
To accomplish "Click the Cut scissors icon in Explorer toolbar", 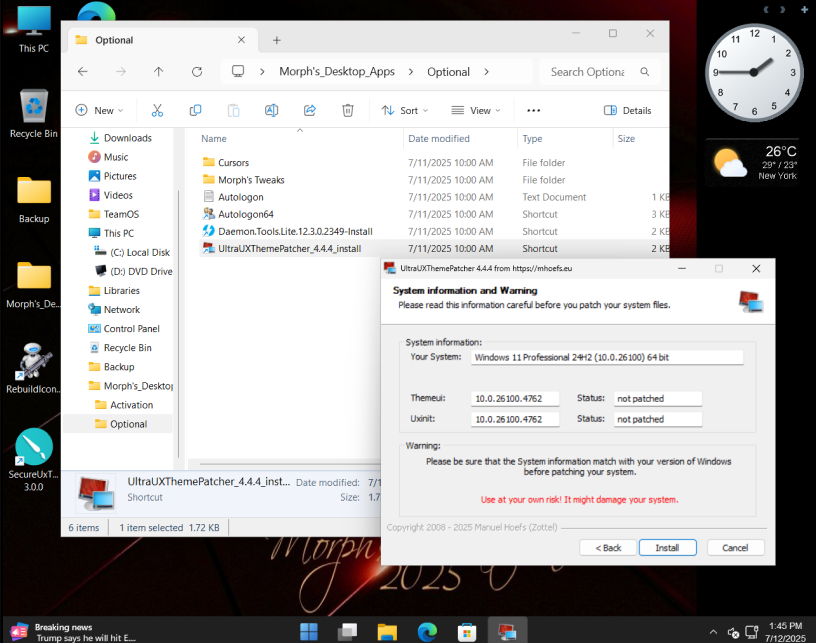I will tap(157, 110).
